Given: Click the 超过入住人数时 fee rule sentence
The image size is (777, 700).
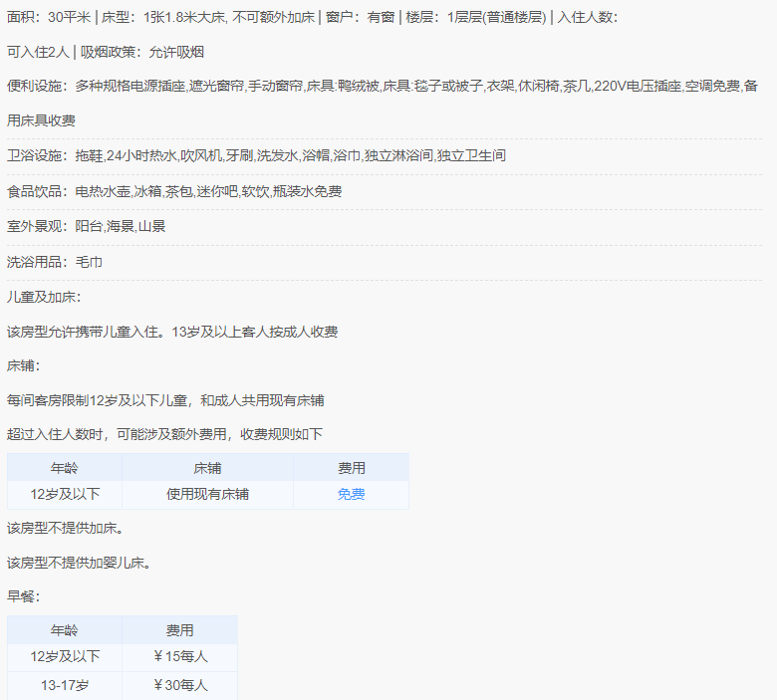Looking at the screenshot, I should (164, 434).
